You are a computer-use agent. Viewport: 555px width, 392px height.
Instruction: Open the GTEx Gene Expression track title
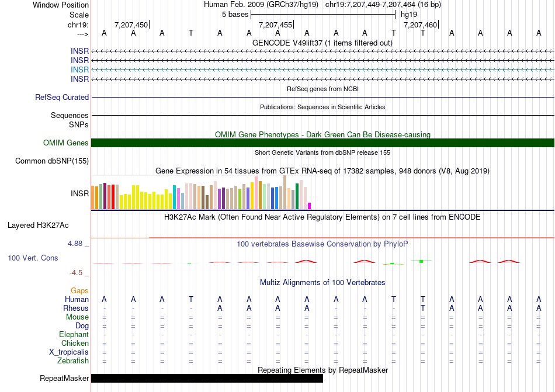(x=322, y=171)
